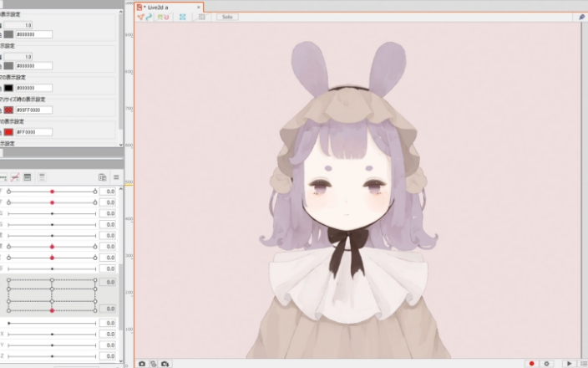
Task: Click the play button below the canvas
Action: click(569, 364)
